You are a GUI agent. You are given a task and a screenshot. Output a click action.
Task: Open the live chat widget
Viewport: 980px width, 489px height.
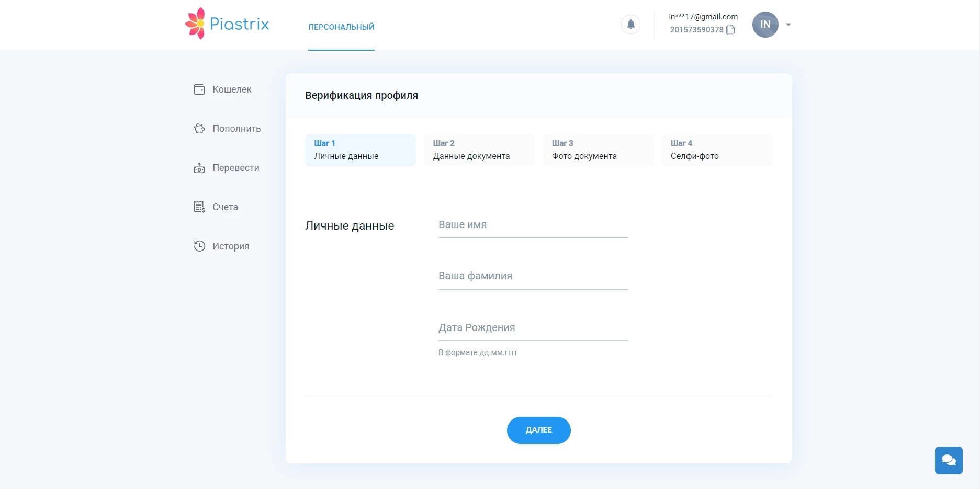949,460
